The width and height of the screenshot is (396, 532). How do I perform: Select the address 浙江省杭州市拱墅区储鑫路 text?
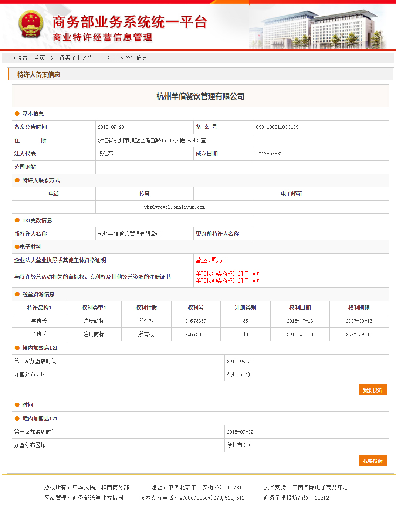click(x=152, y=140)
